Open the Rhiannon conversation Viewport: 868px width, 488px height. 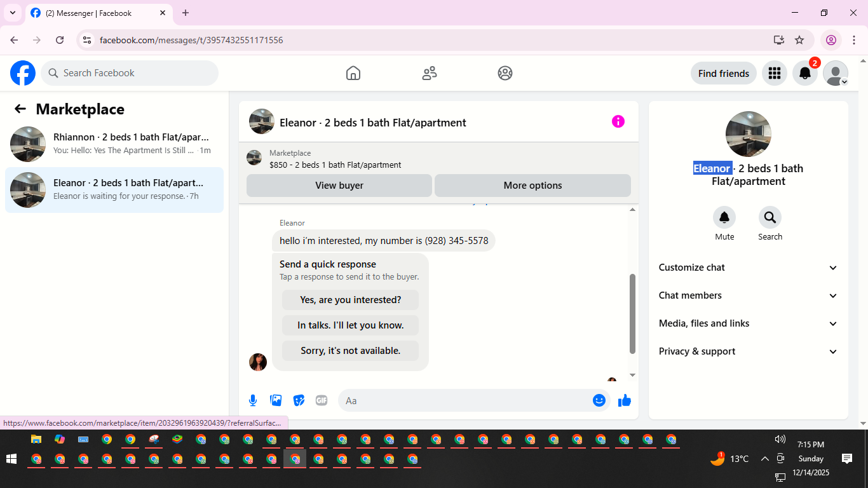click(114, 144)
